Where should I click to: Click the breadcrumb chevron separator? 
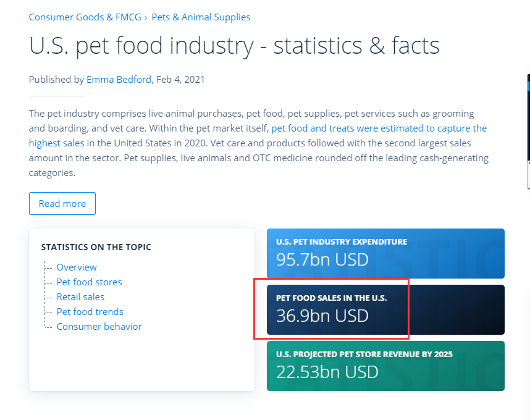(x=146, y=17)
